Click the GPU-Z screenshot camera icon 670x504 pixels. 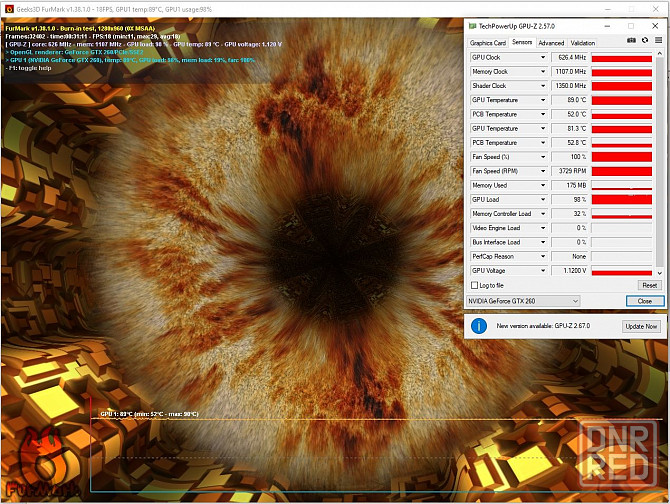[x=631, y=40]
